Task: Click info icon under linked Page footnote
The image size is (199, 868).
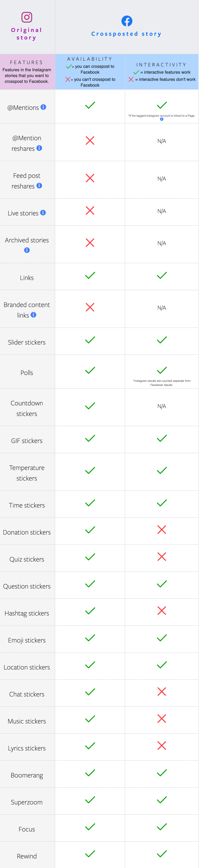Action: 162,119
